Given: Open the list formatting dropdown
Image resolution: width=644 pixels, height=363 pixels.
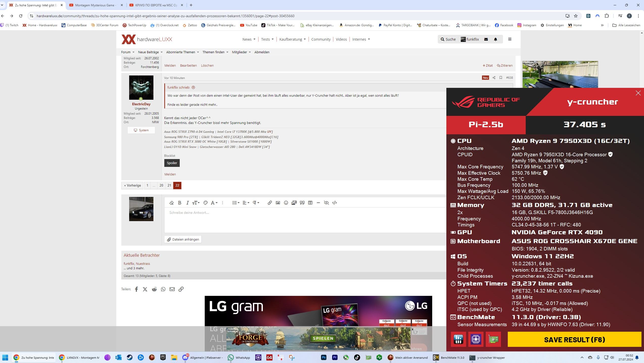Looking at the screenshot, I should click(x=236, y=203).
